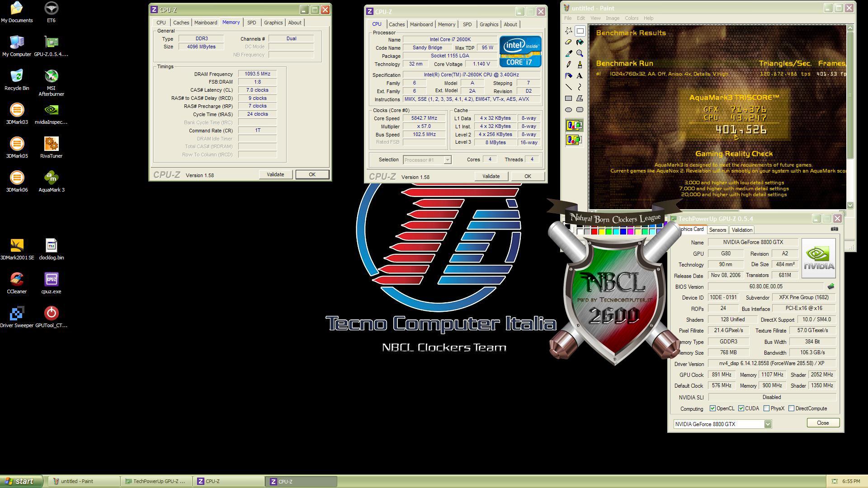Click the BIOS save chip icon in GPU-Z
This screenshot has width=868, height=488.
click(830, 286)
